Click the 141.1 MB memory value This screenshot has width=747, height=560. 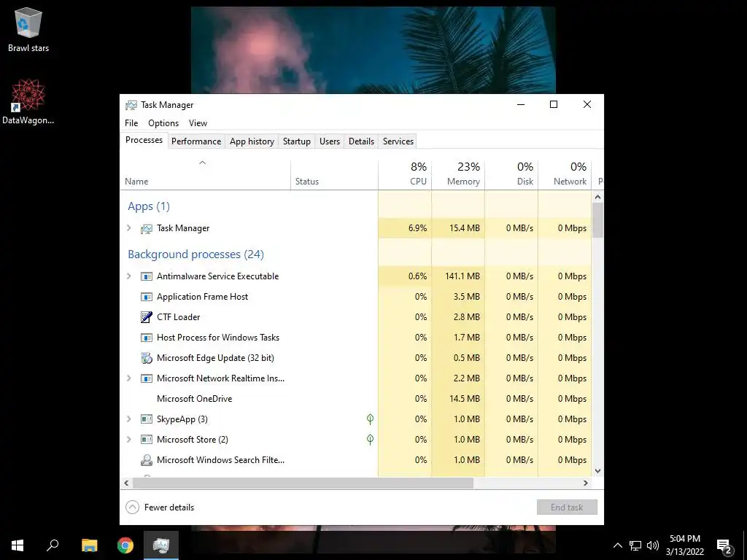point(462,276)
